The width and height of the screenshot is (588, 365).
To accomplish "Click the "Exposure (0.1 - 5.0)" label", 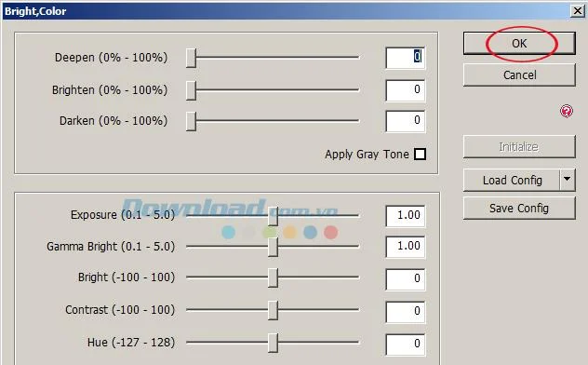I will click(123, 215).
